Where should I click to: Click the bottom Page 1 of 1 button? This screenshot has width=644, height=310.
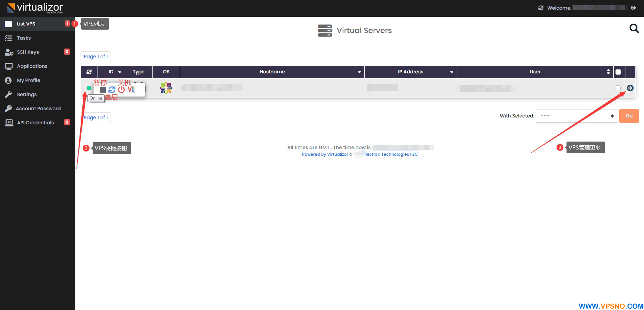(96, 117)
